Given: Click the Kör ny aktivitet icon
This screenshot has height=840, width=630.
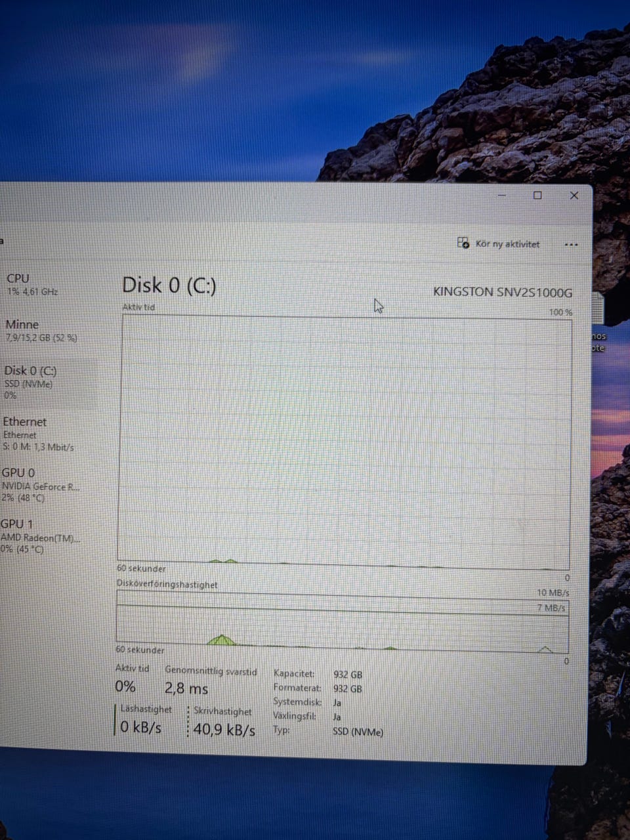Looking at the screenshot, I should 463,243.
